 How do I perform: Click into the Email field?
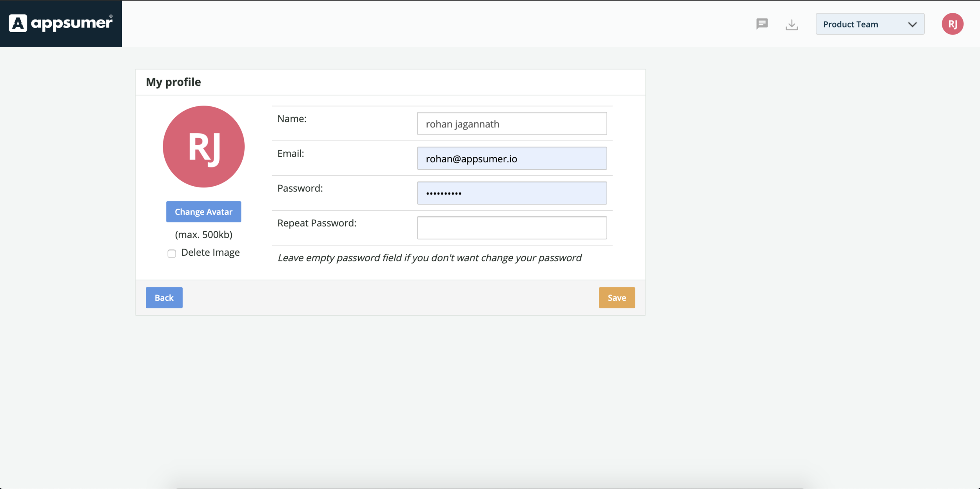512,158
